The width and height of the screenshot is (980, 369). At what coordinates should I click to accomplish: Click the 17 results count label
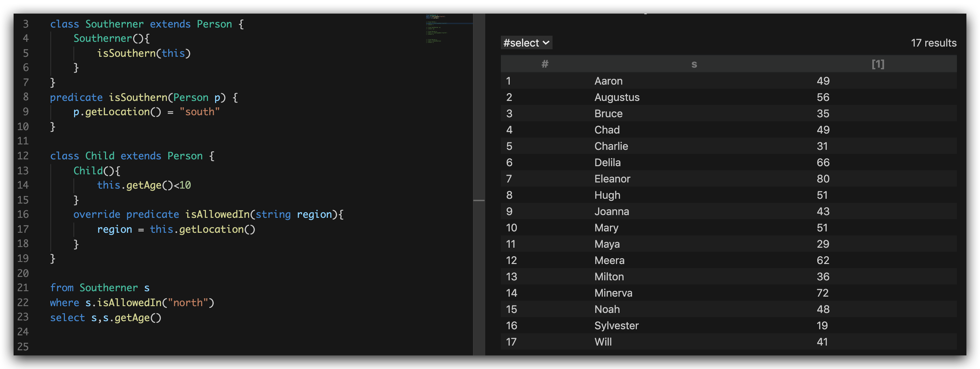tap(933, 43)
